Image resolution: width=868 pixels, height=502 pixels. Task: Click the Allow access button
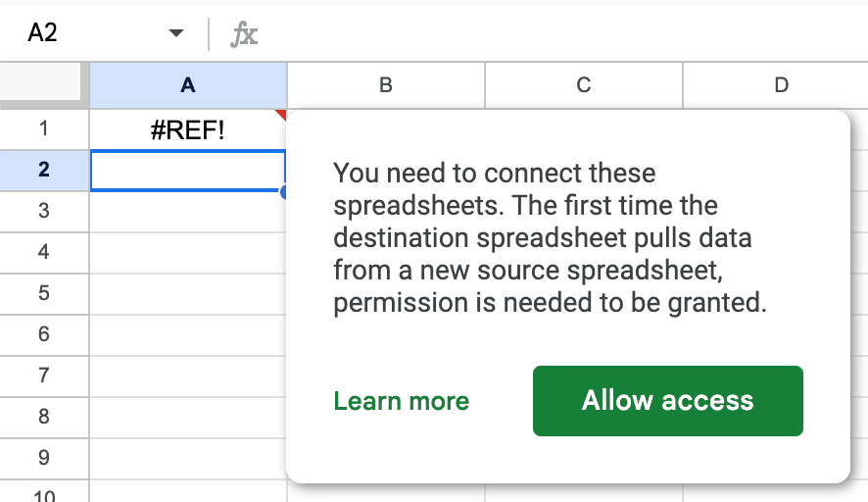(x=667, y=401)
